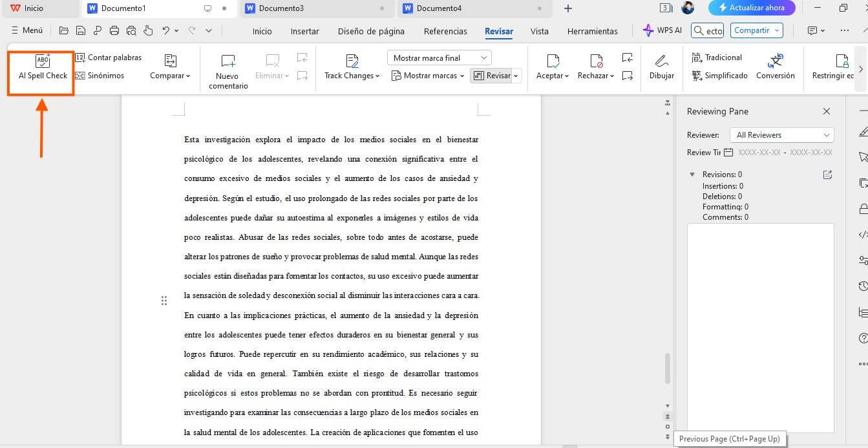The image size is (868, 448).
Task: Open the Herramientas menu tab
Action: [591, 30]
